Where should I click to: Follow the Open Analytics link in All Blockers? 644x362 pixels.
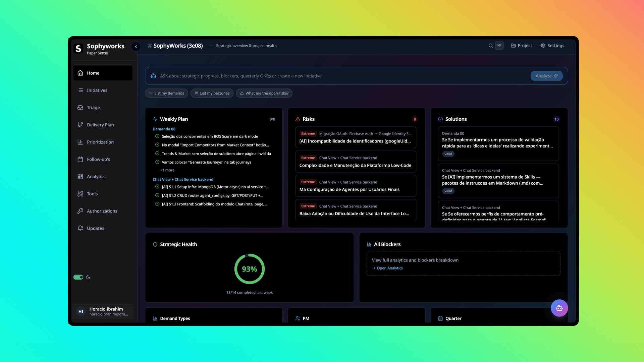(389, 268)
